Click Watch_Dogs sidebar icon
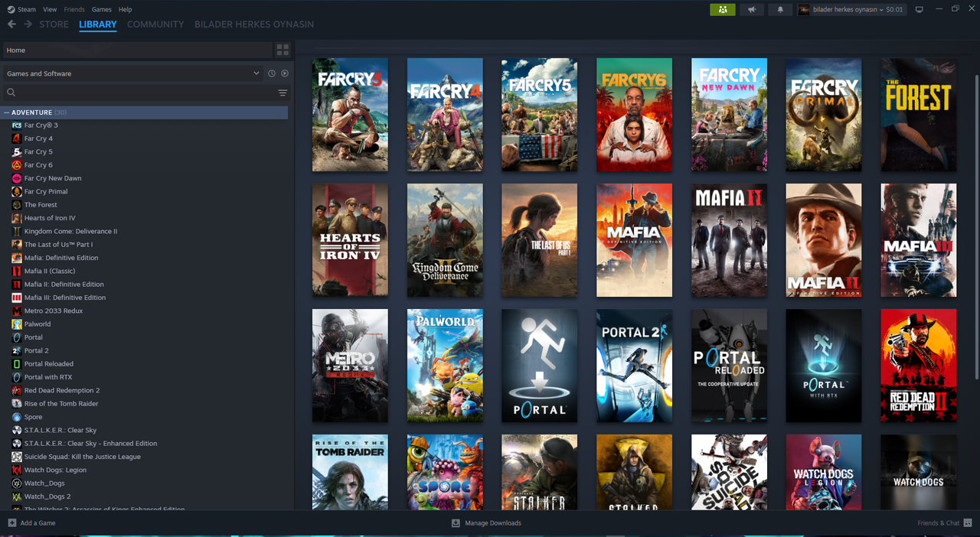This screenshot has height=537, width=980. click(17, 483)
